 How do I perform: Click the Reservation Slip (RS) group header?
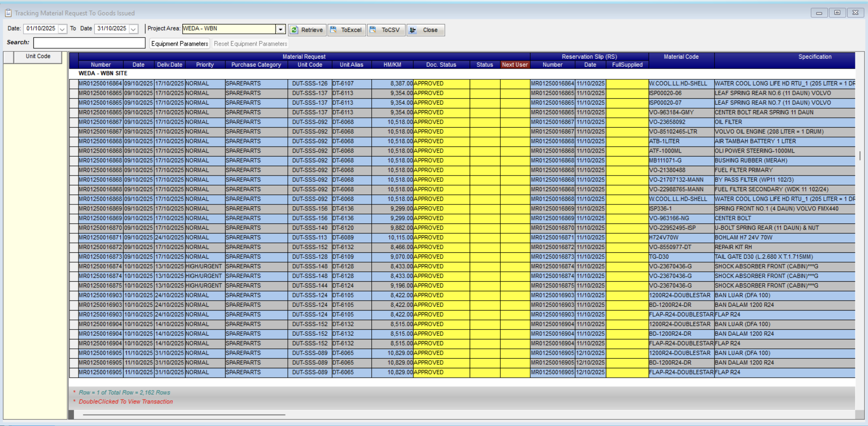(589, 57)
